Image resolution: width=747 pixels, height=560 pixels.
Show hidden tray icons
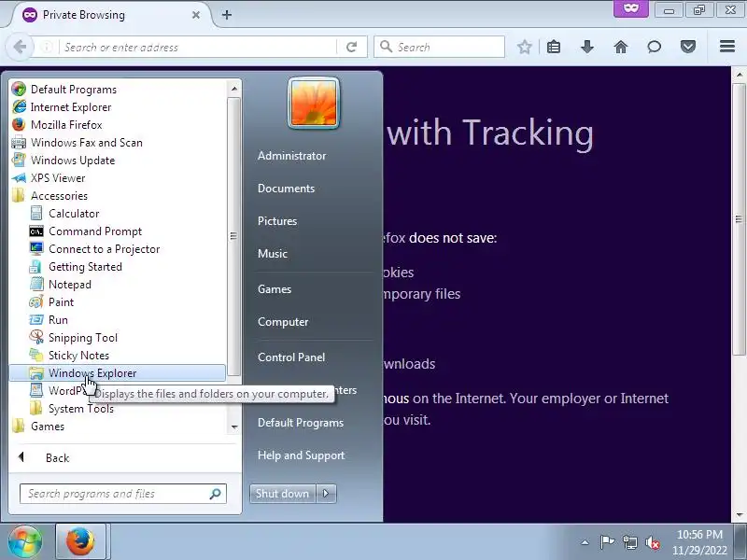(585, 542)
